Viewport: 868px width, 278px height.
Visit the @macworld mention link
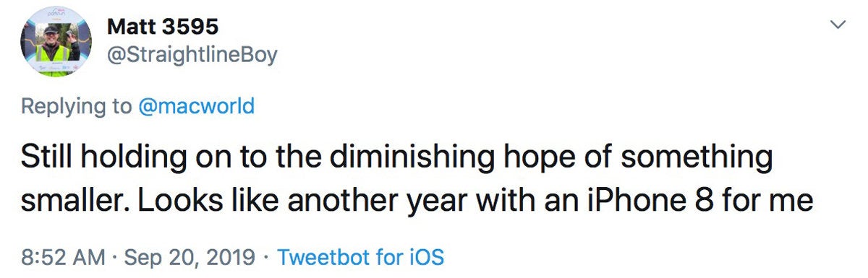click(197, 107)
